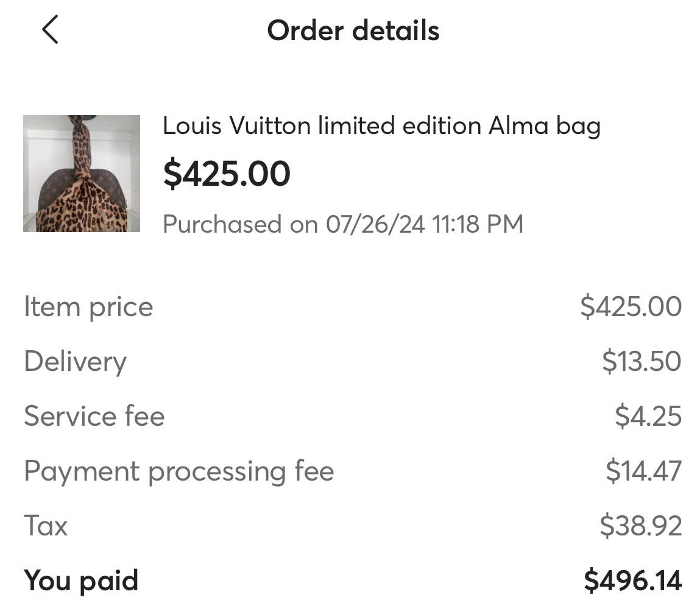This screenshot has width=700, height=614.
Task: Select the Tax label
Action: coord(46,526)
